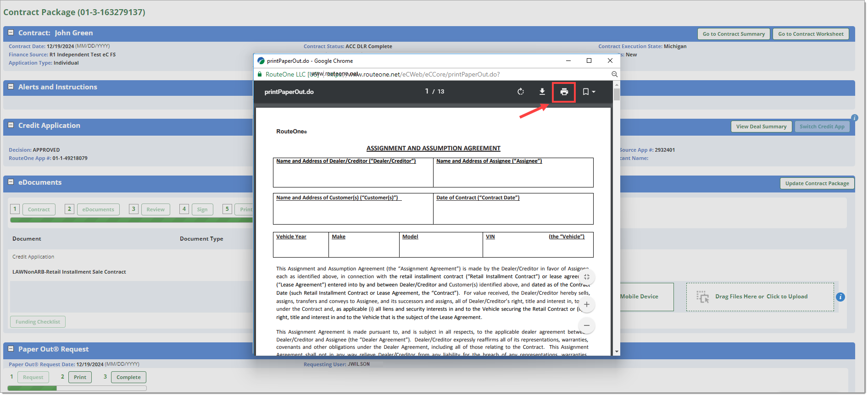
Task: Zoom in the PDF with plus button
Action: 586,304
